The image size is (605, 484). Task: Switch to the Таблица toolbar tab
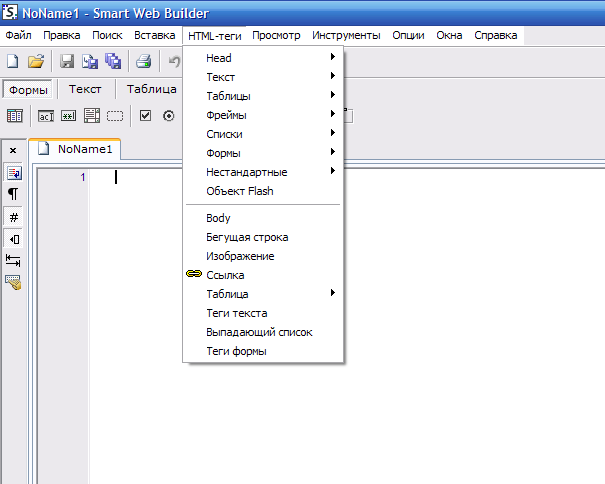point(152,89)
